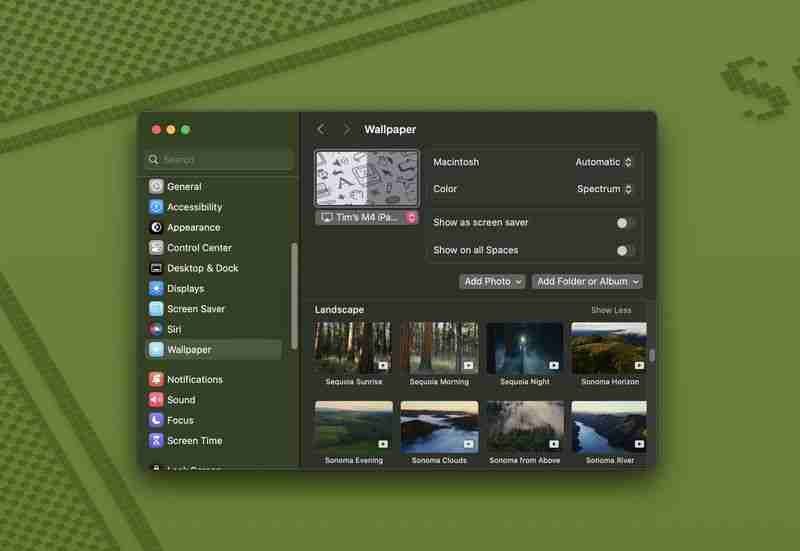The width and height of the screenshot is (800, 551).
Task: Open Siri settings icon
Action: point(156,329)
